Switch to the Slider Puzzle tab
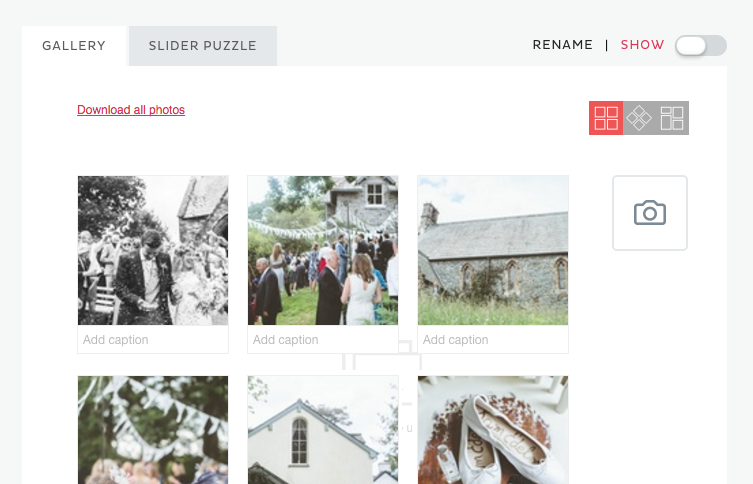Screen dimensions: 753x484 (203, 46)
